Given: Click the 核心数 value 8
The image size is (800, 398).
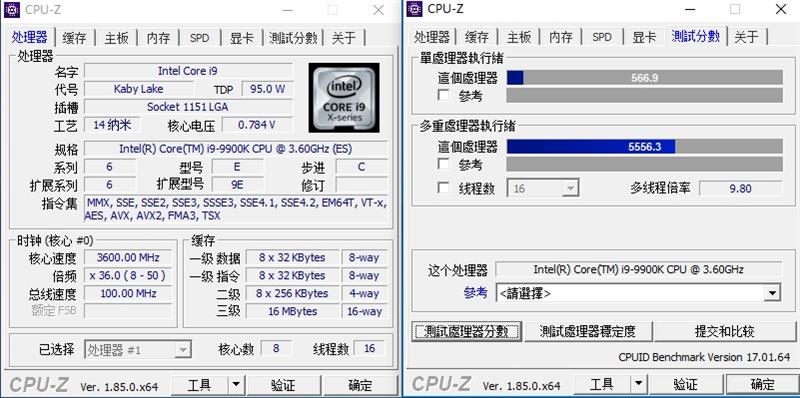Looking at the screenshot, I should 276,348.
